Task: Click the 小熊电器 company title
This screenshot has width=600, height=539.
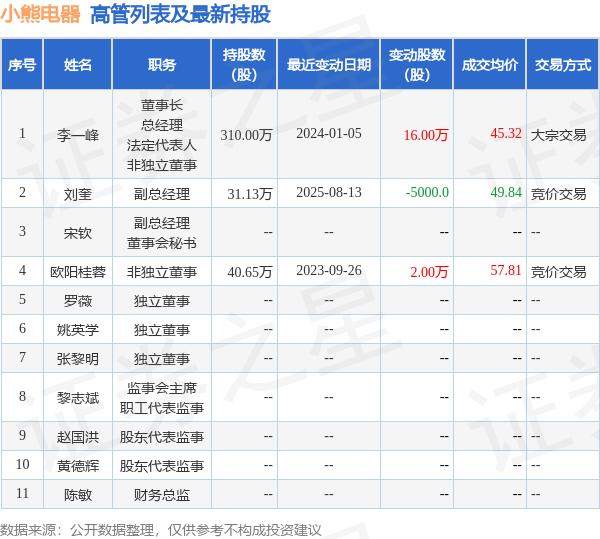Action: [41, 15]
